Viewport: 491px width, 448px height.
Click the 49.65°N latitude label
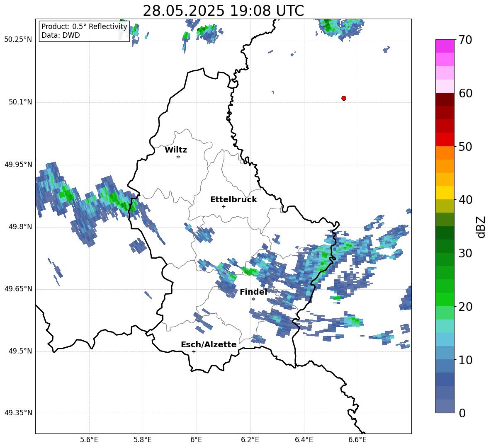click(18, 289)
